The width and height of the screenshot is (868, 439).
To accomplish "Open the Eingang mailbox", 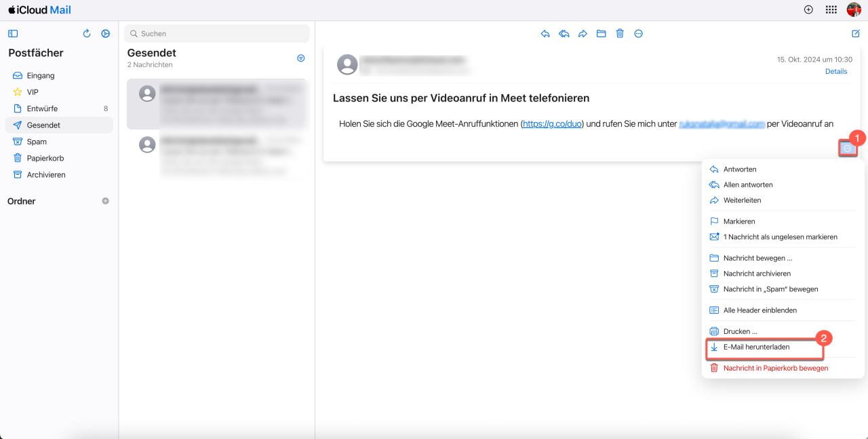I will pos(59,76).
